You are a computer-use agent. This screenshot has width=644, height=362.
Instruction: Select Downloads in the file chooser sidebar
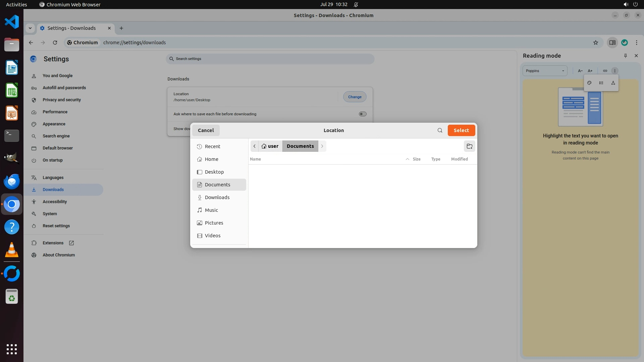(x=217, y=197)
